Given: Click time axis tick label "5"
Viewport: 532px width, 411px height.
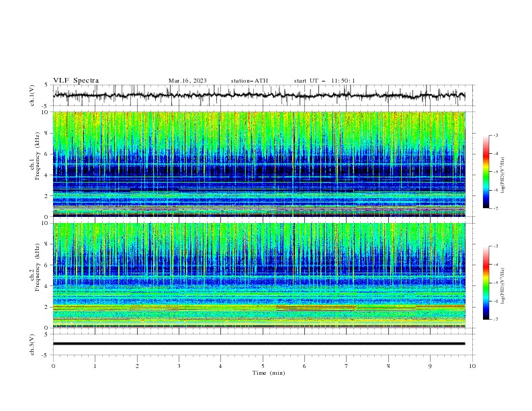Looking at the screenshot, I should tap(263, 366).
